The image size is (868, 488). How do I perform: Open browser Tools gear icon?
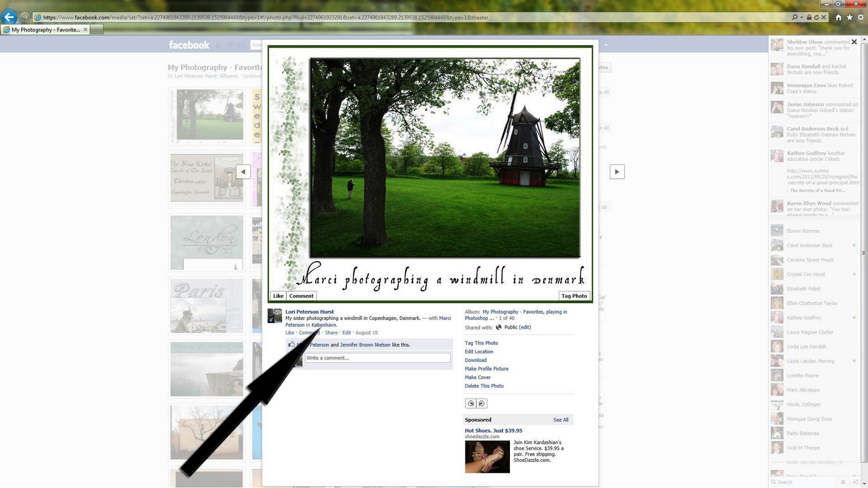click(860, 17)
